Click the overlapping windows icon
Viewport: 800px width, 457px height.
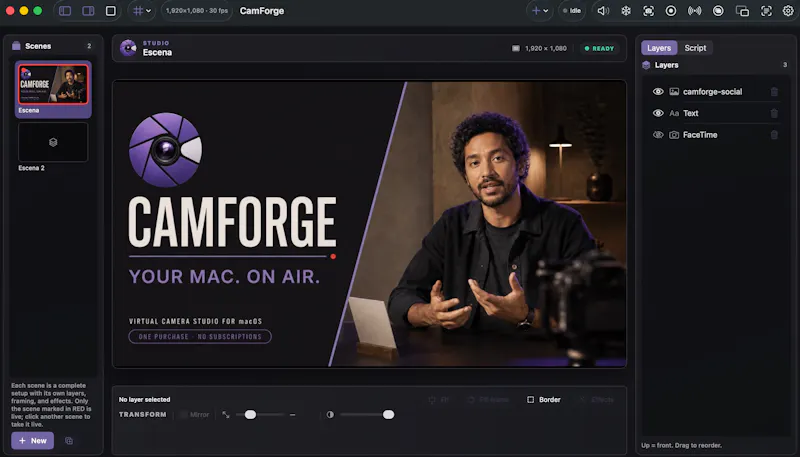point(742,11)
